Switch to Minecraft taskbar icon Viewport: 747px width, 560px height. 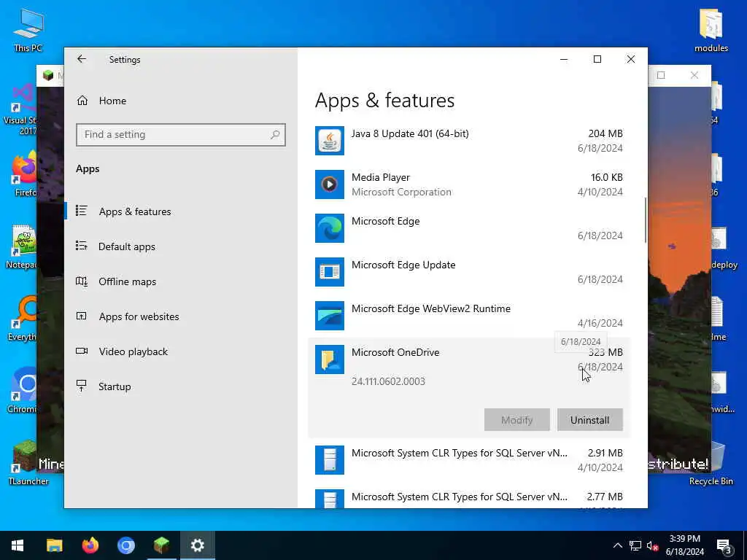point(161,545)
